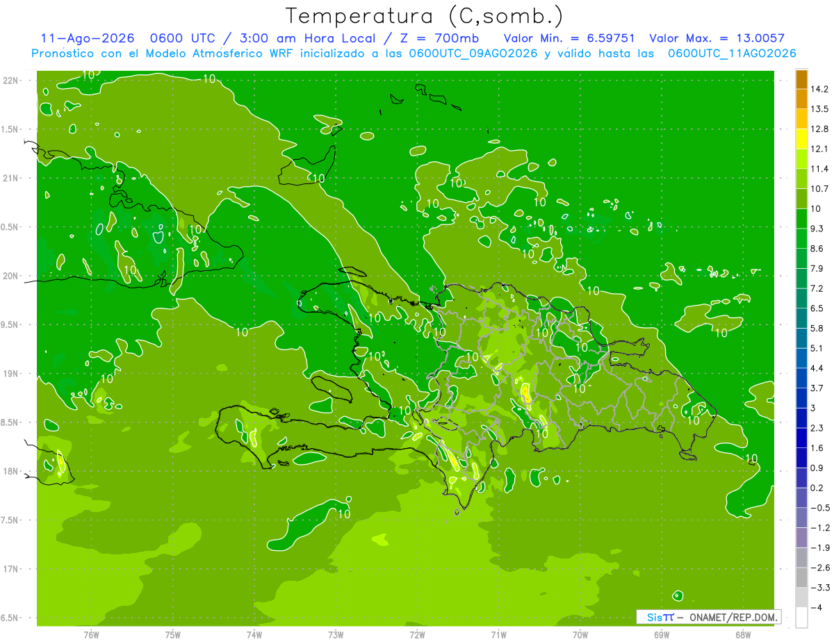Image resolution: width=834 pixels, height=644 pixels.
Task: Click the '12.8' color scale value
Action: (x=819, y=129)
